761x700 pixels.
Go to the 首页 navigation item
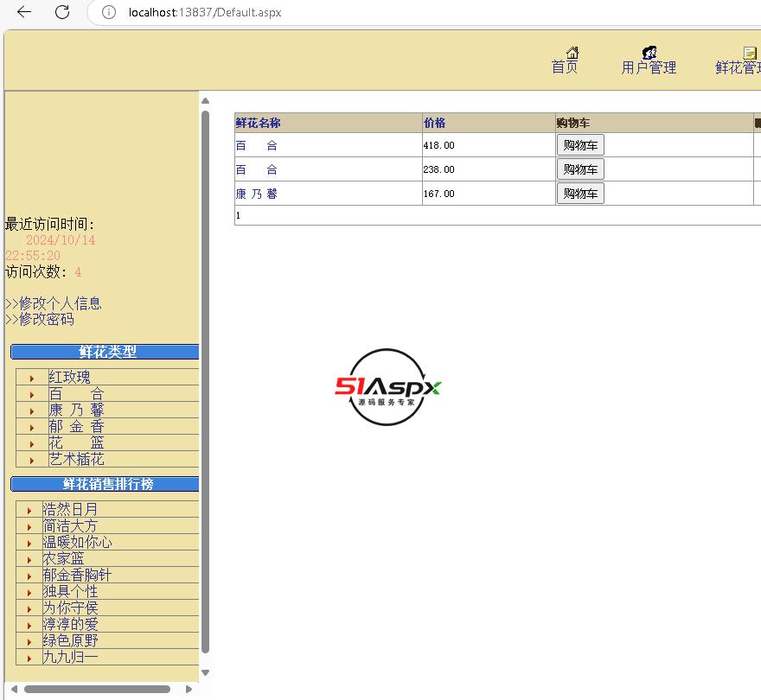point(565,68)
